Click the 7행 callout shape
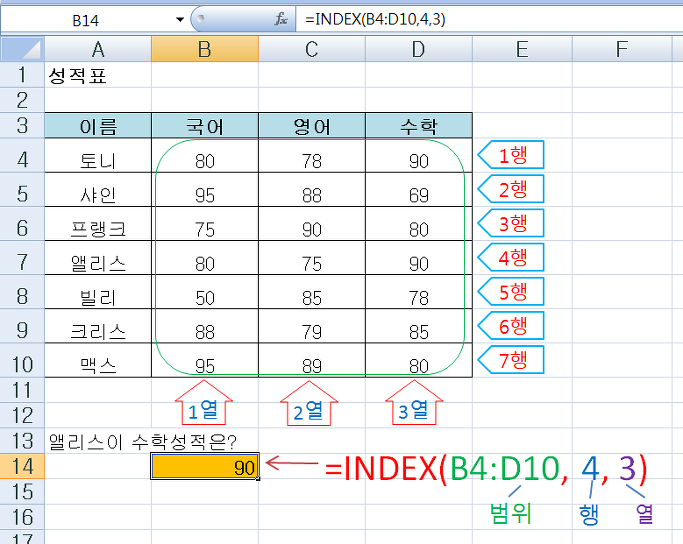This screenshot has width=683, height=544. point(511,360)
